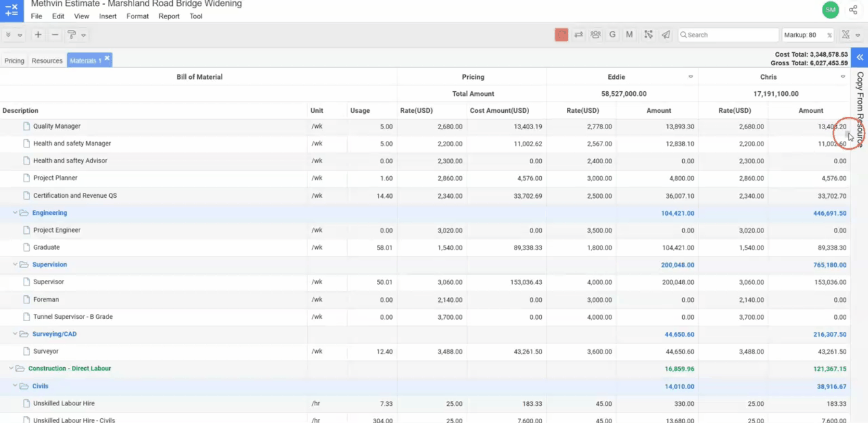The width and height of the screenshot is (868, 423).
Task: Close the Materials 1 tab
Action: click(107, 58)
